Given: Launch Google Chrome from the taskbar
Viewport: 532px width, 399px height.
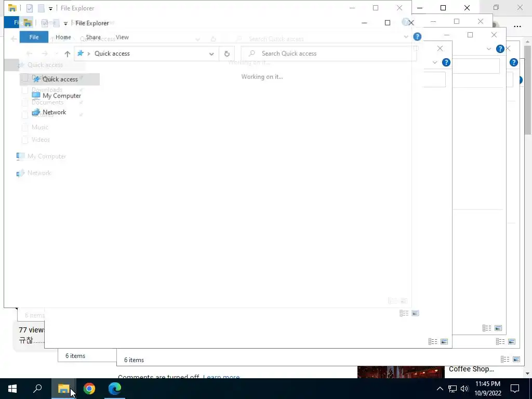Looking at the screenshot, I should point(89,389).
